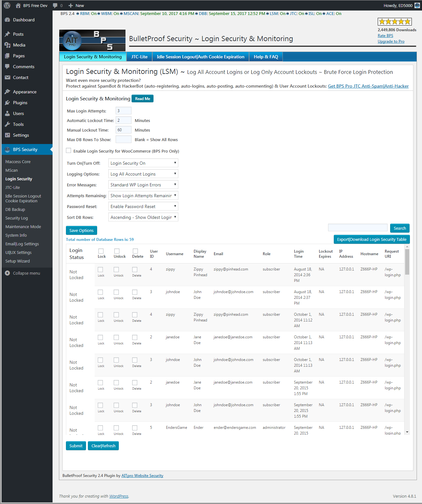Open the AITpro Website Security link

[x=142, y=476]
